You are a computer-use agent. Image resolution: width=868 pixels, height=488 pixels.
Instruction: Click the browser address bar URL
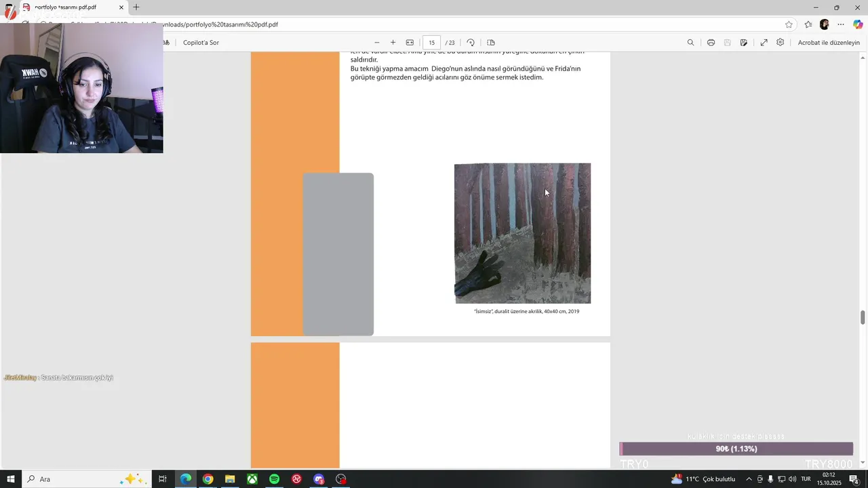point(220,24)
